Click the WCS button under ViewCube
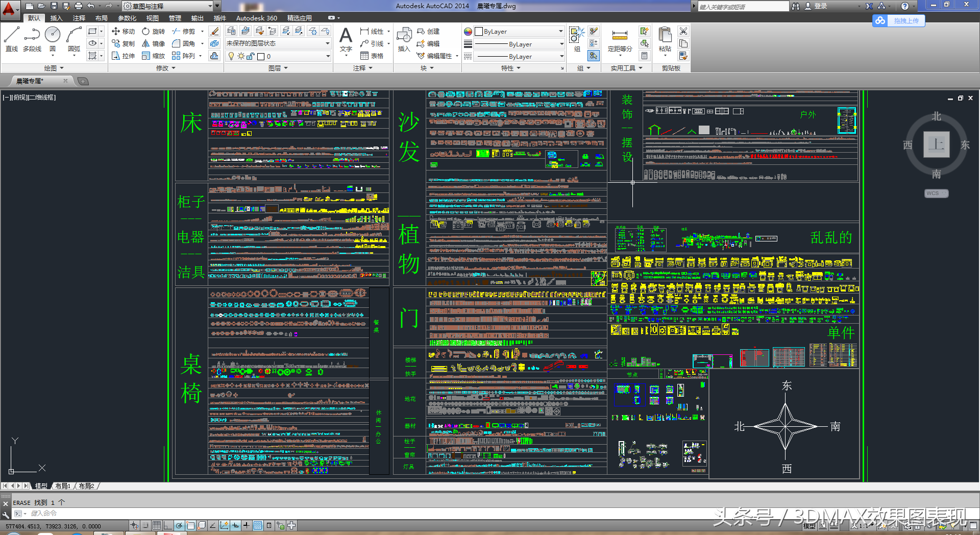This screenshot has width=980, height=535. [936, 193]
